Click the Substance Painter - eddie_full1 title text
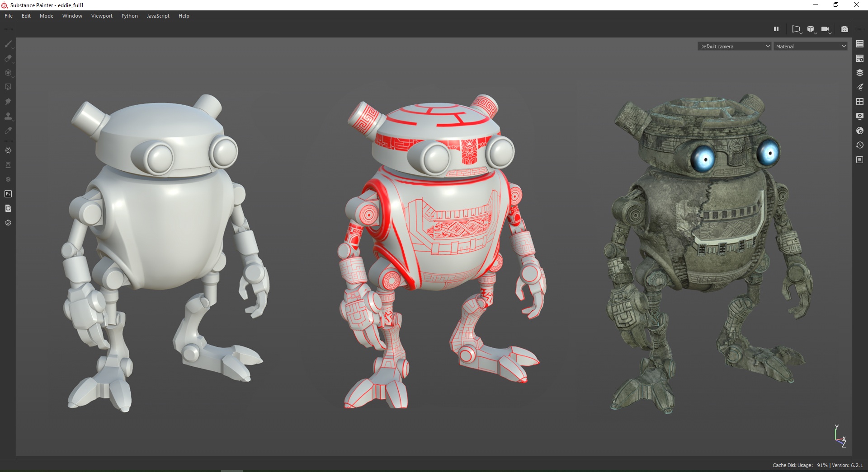868x472 pixels. (47, 5)
